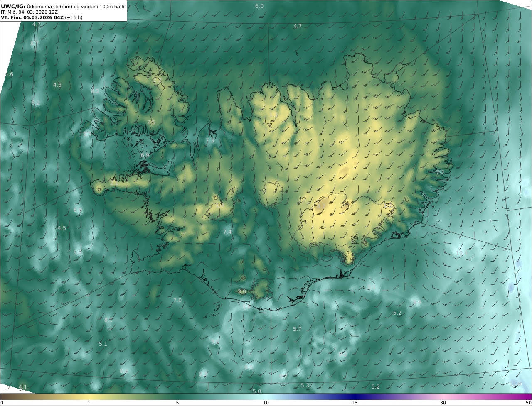Click the map value label 5.3
532x406 pixels.
click(305, 385)
